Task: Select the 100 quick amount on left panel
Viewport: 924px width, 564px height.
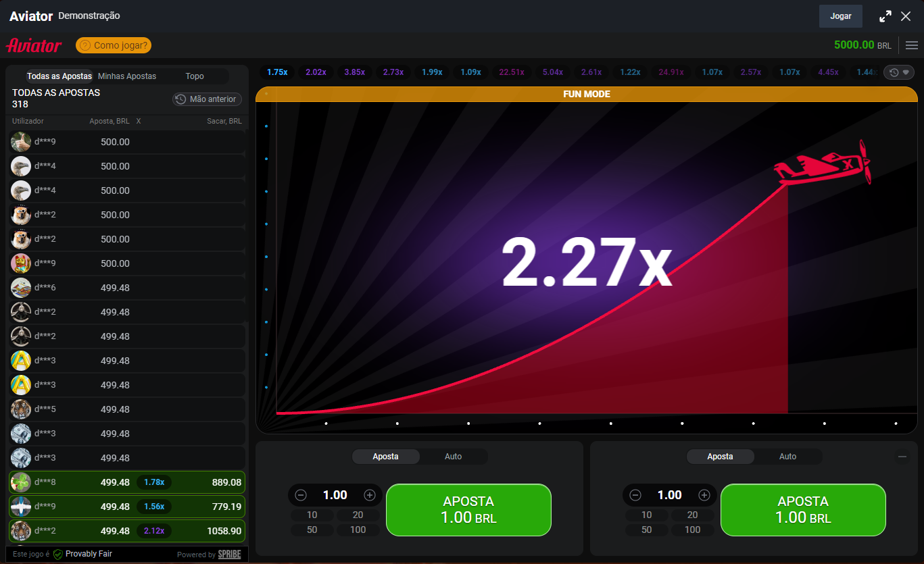Action: 358,530
